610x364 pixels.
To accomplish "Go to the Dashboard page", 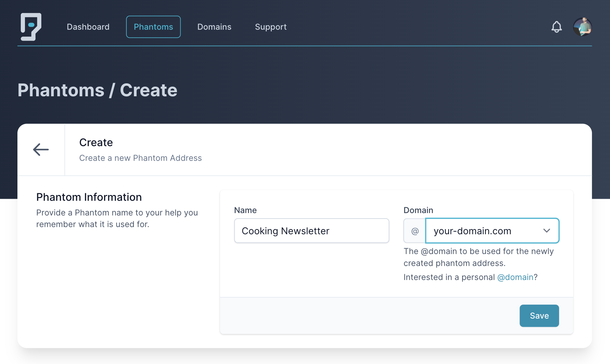I will [88, 27].
